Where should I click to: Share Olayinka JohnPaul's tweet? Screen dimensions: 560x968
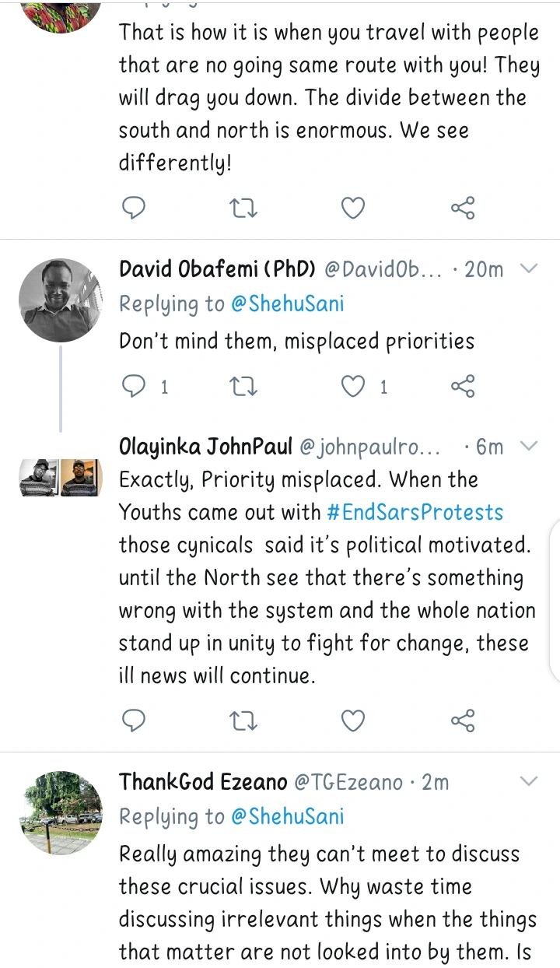point(463,721)
